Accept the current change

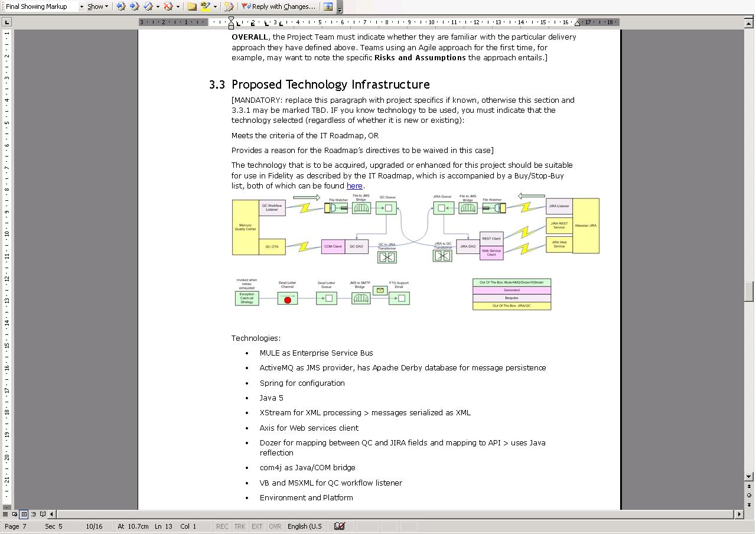148,6
